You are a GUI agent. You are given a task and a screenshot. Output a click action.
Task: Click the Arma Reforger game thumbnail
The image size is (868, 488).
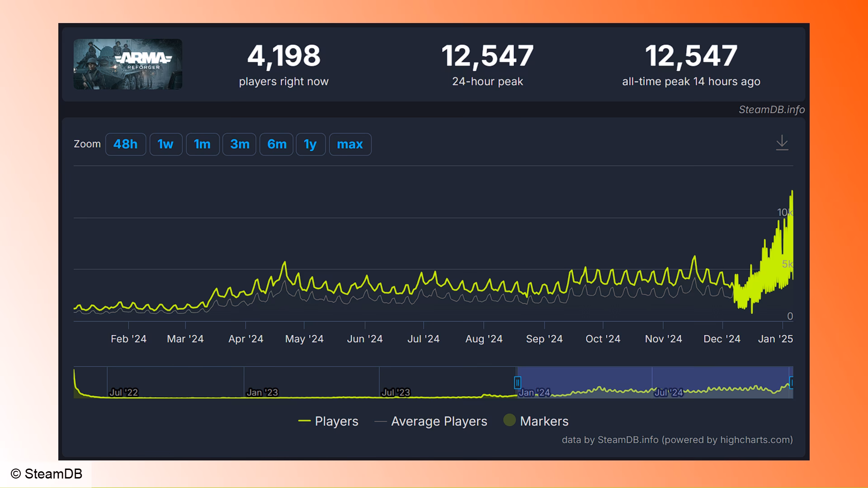tap(128, 64)
